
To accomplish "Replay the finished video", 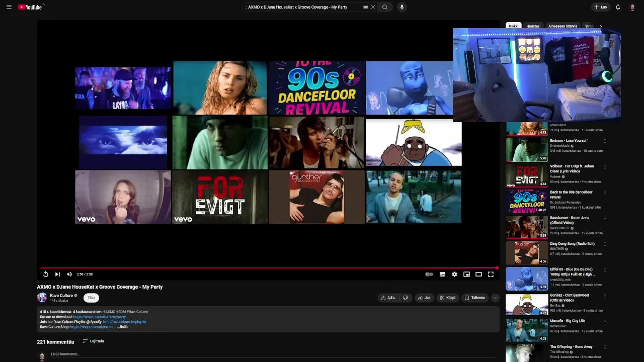I will click(45, 275).
